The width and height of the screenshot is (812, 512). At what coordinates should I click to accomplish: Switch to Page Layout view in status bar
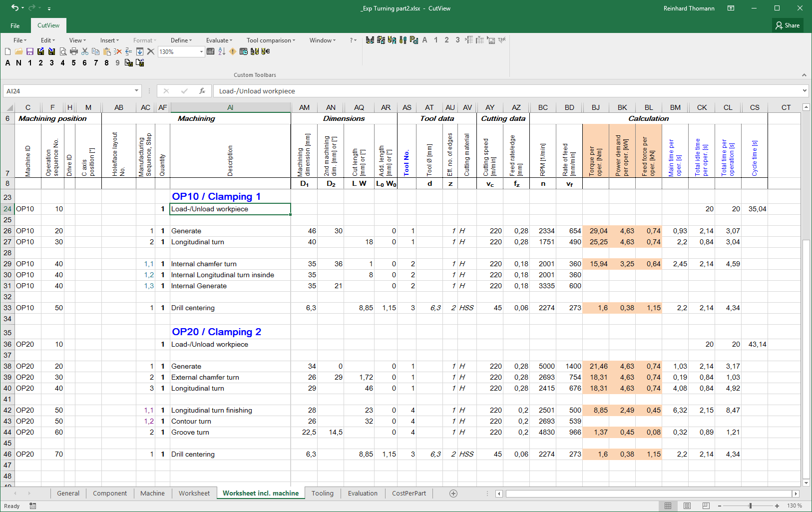[687, 506]
